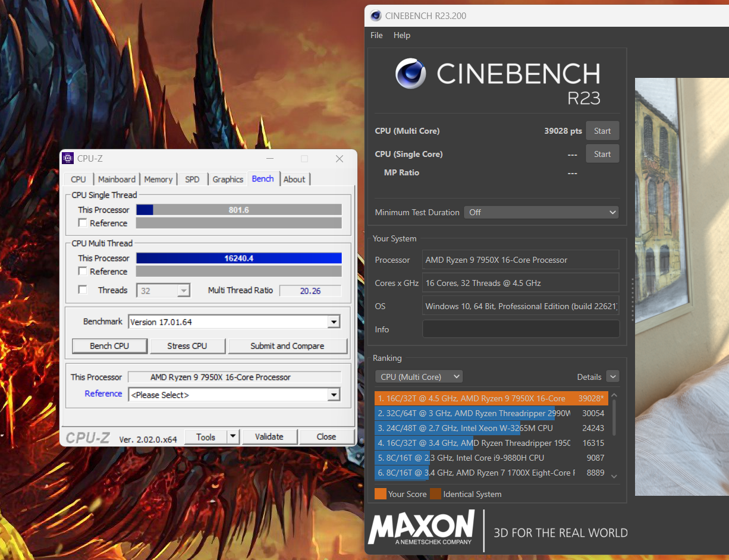Click the ranking list scroll down arrow

614,476
